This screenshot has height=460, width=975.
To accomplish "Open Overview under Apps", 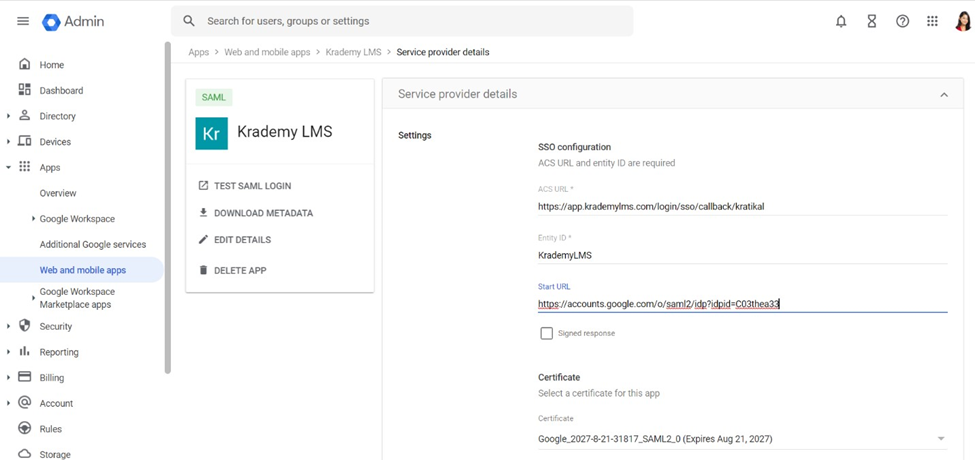I will click(x=58, y=193).
